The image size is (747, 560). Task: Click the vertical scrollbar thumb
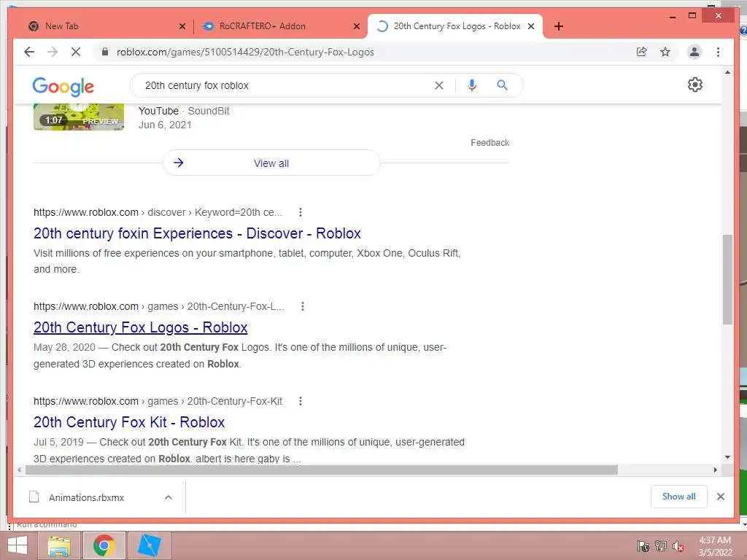point(727,279)
